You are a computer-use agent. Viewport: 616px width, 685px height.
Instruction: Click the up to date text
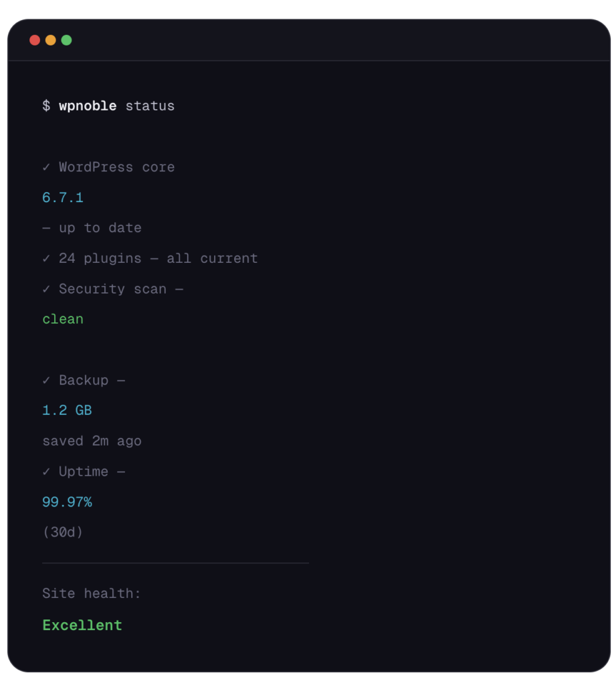coord(100,228)
